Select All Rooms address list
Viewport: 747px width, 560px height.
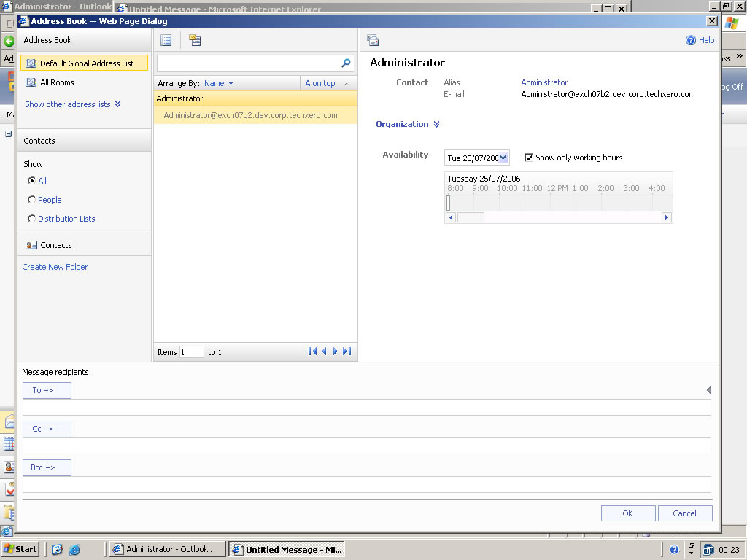point(57,82)
